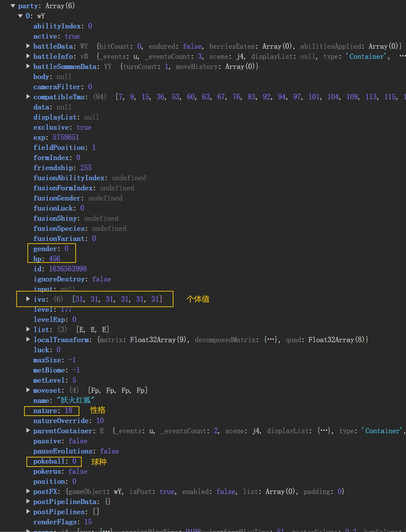Select the exp value 5758651

coord(66,137)
